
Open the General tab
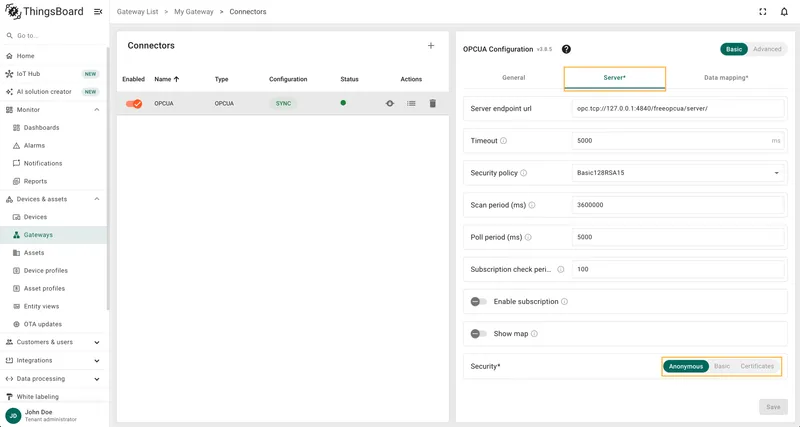coord(513,78)
